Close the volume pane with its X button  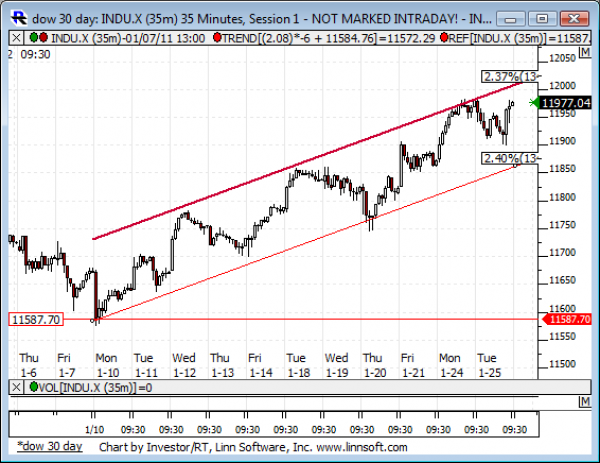[16, 388]
